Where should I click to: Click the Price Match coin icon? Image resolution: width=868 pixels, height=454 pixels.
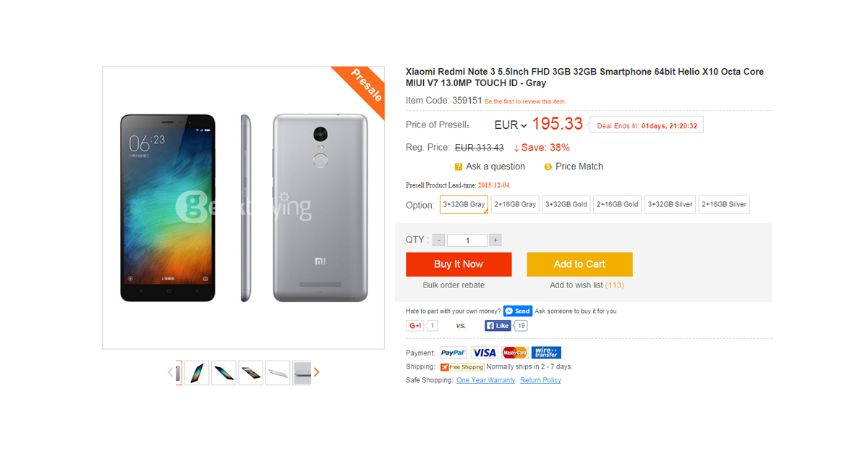pyautogui.click(x=548, y=166)
